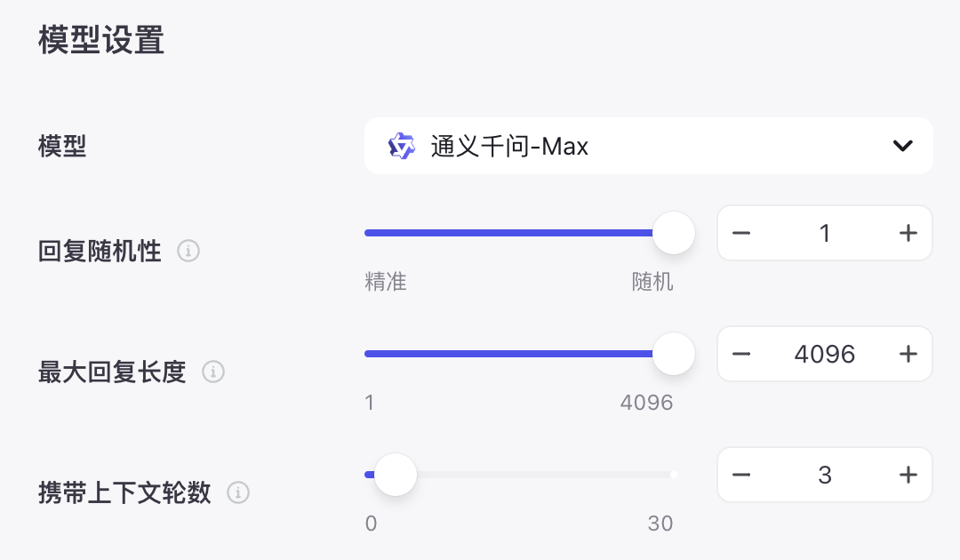This screenshot has height=560, width=960.
Task: Increase 携带上下文轮数 with plus button
Action: (908, 475)
